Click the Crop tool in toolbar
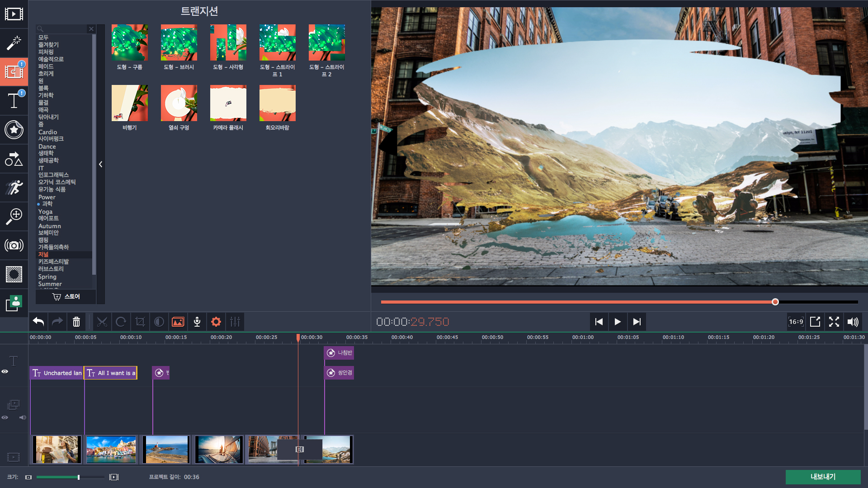Image resolution: width=868 pixels, height=488 pixels. 140,322
